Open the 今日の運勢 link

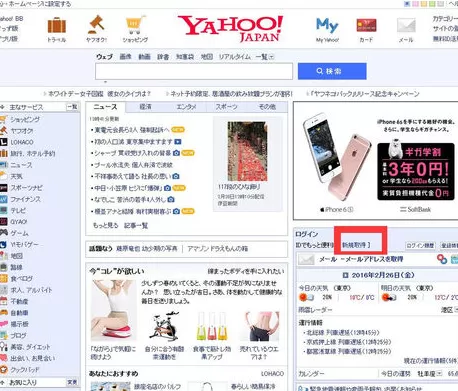pyautogui.click(x=395, y=374)
